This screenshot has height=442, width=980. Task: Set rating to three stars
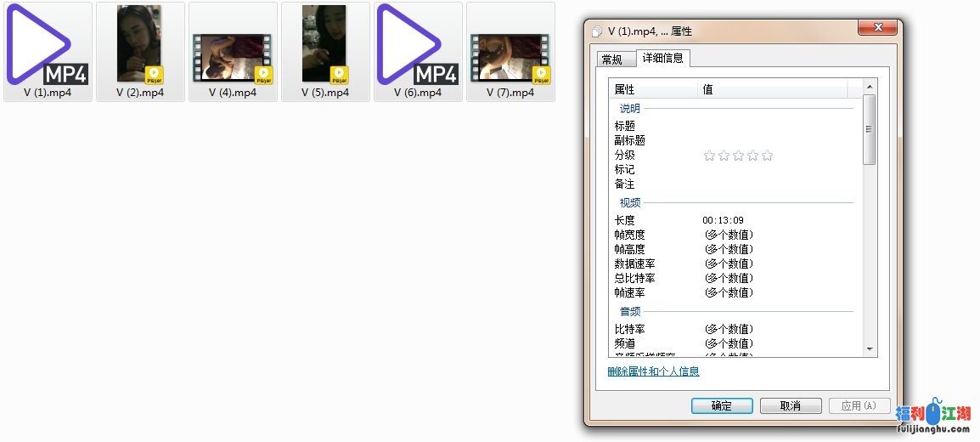pos(738,156)
